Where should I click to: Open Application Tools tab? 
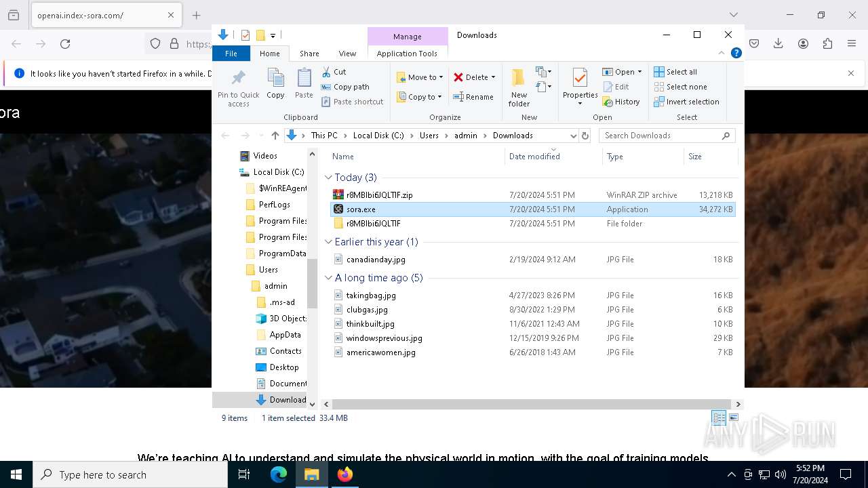pyautogui.click(x=407, y=54)
